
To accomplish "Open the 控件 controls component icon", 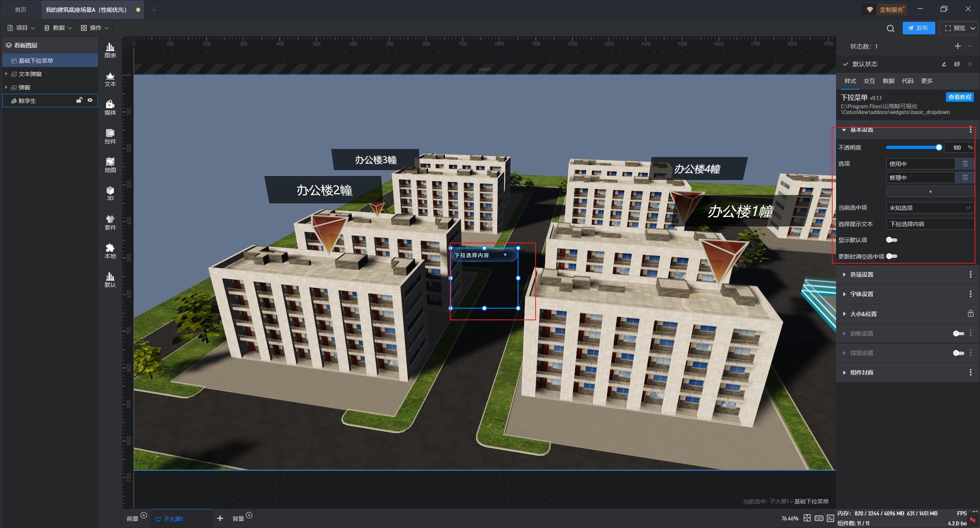I will pyautogui.click(x=110, y=136).
